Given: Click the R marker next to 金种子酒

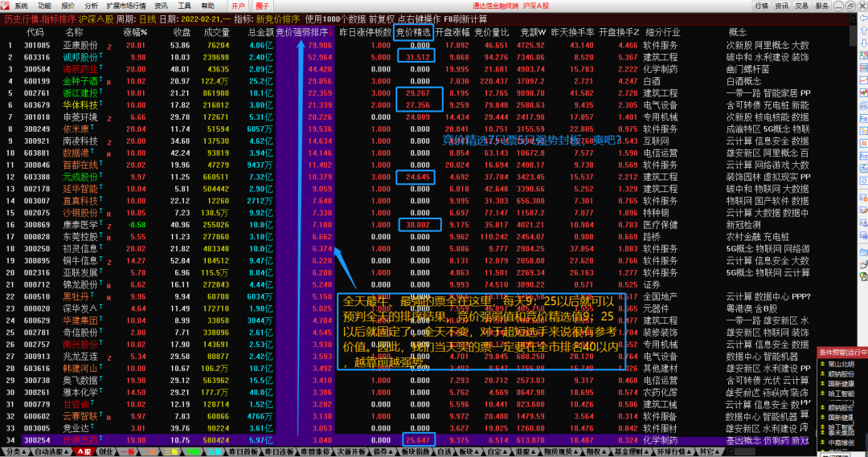Looking at the screenshot, I should tap(108, 82).
